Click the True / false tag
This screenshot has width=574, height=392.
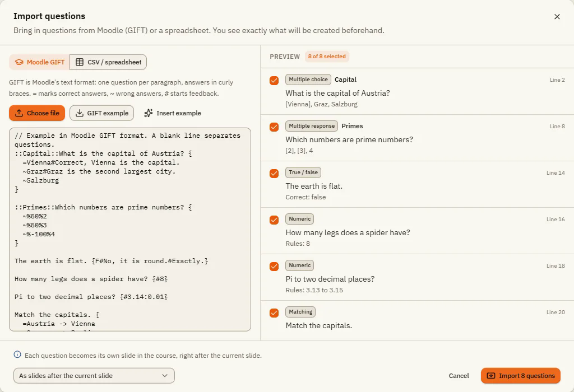303,172
